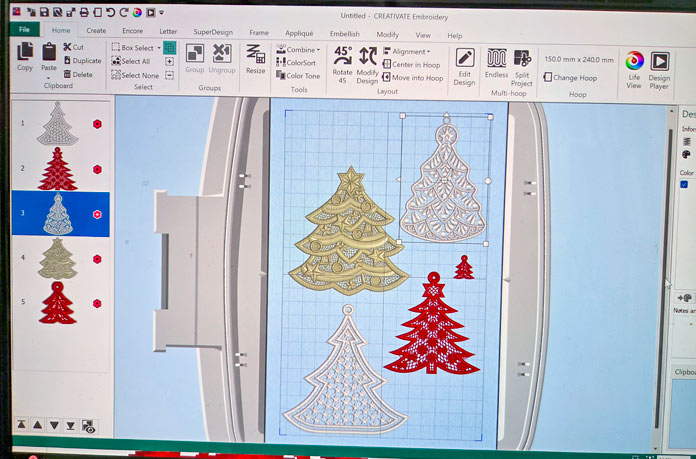Open the Alignment dropdown

pyautogui.click(x=407, y=51)
